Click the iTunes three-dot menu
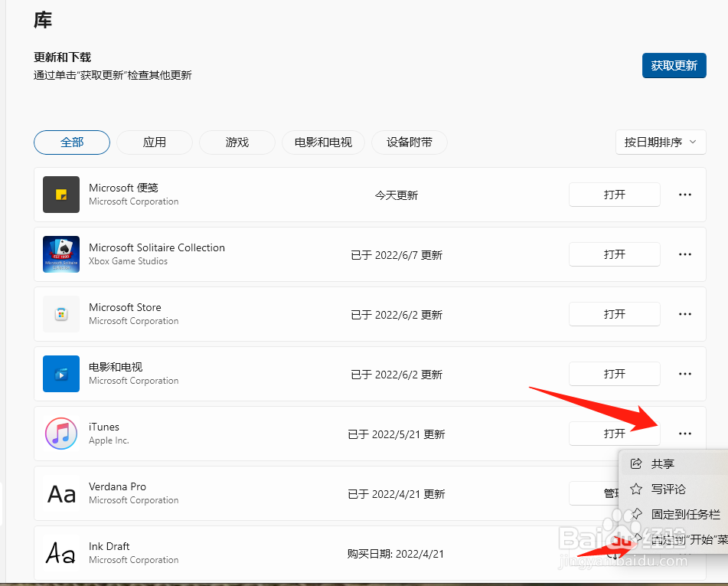This screenshot has height=586, width=728. coord(685,434)
